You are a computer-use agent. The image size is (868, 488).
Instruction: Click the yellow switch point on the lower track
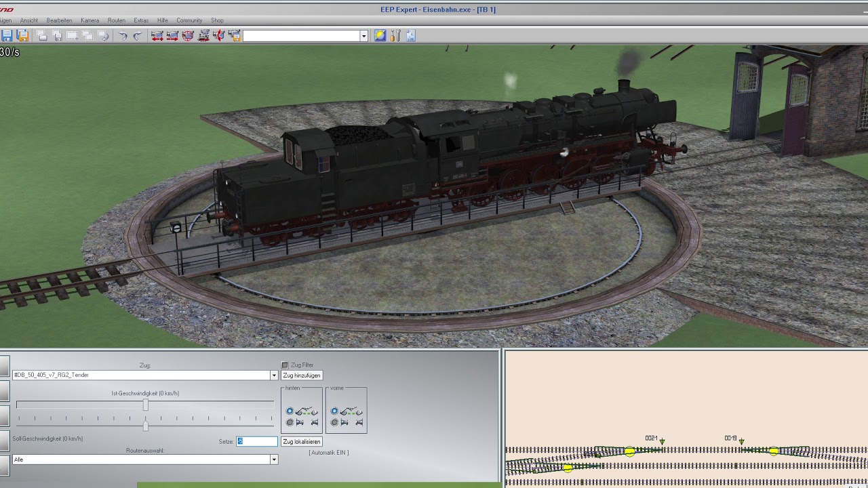pos(568,467)
